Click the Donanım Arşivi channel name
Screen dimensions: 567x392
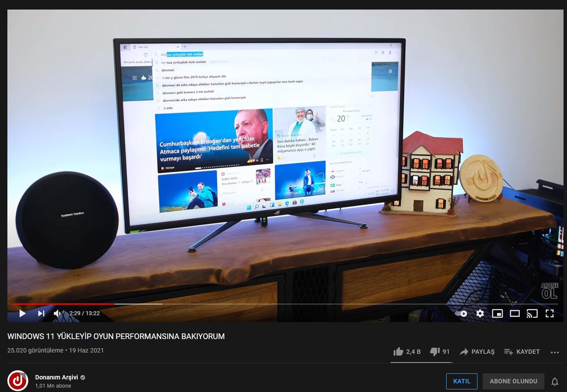(x=56, y=377)
